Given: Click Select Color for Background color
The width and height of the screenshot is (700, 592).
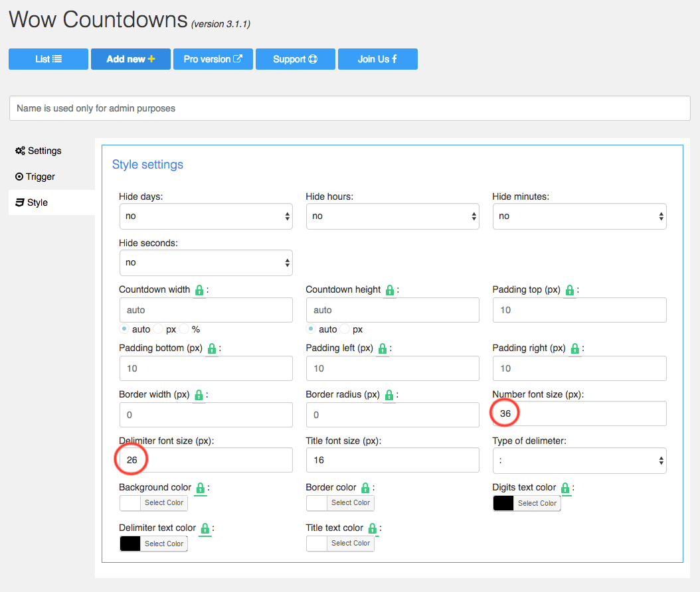Looking at the screenshot, I should (x=164, y=503).
